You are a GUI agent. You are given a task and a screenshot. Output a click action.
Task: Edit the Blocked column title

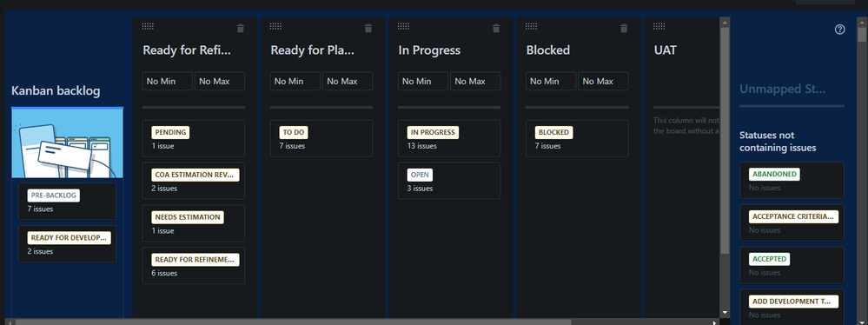coord(548,50)
